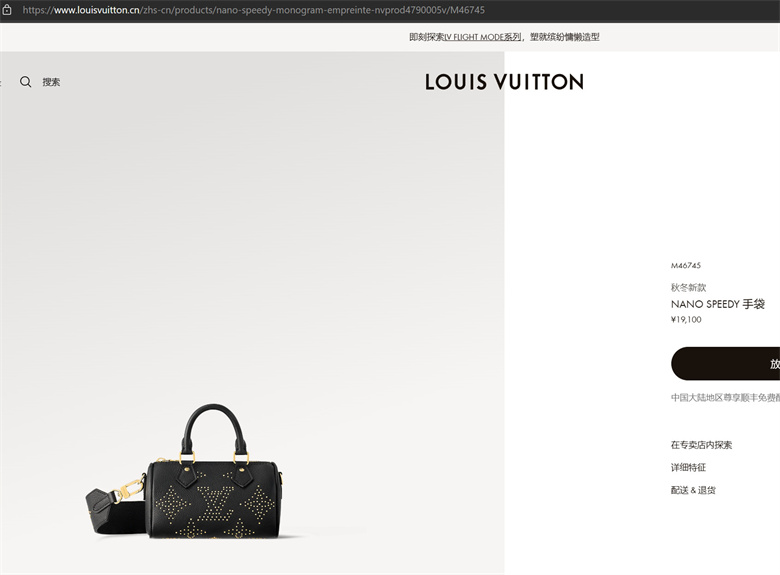The height and width of the screenshot is (575, 780).
Task: Open the 中国大陆地区尊享顺丰免费 shipping note
Action: (725, 397)
